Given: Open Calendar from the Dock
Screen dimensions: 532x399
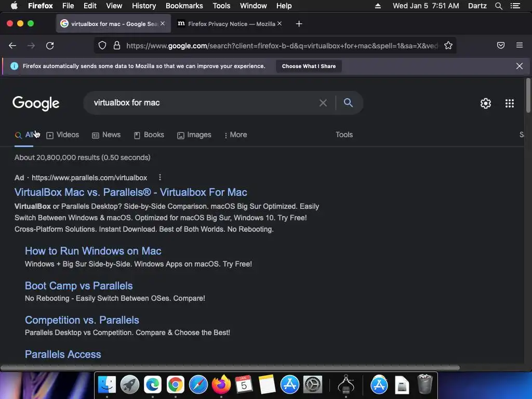Looking at the screenshot, I should (244, 384).
